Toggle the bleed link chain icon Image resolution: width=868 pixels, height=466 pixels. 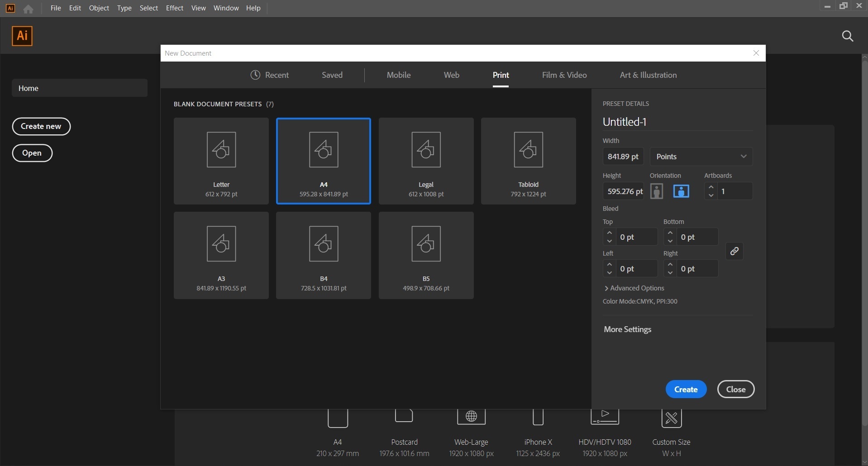[x=734, y=251]
